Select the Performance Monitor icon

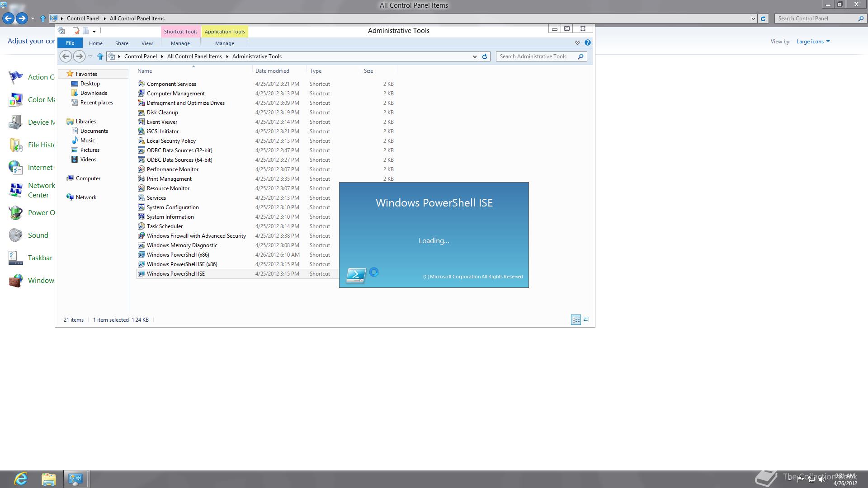(141, 169)
